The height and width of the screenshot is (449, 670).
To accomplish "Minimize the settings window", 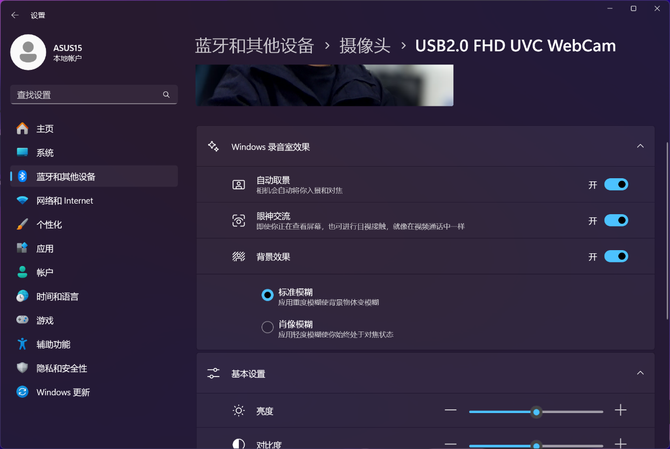I will click(x=610, y=9).
